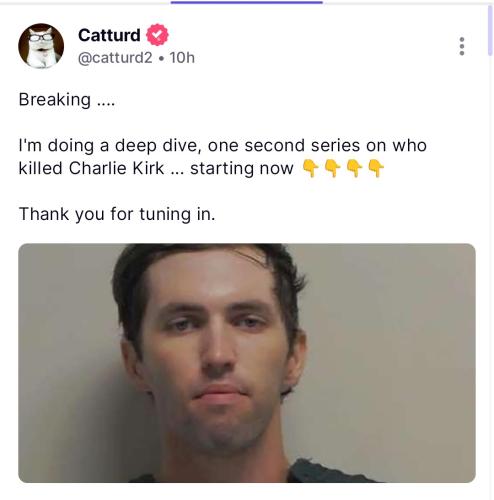The width and height of the screenshot is (494, 500).
Task: Click the pink verified badge
Action: 157,35
